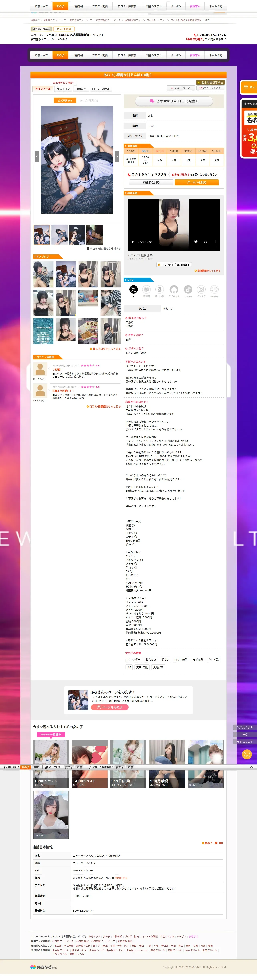Click この女の子の口コミを書く speech bubble button
Viewport: 257px width, 980px height.
pos(174,101)
